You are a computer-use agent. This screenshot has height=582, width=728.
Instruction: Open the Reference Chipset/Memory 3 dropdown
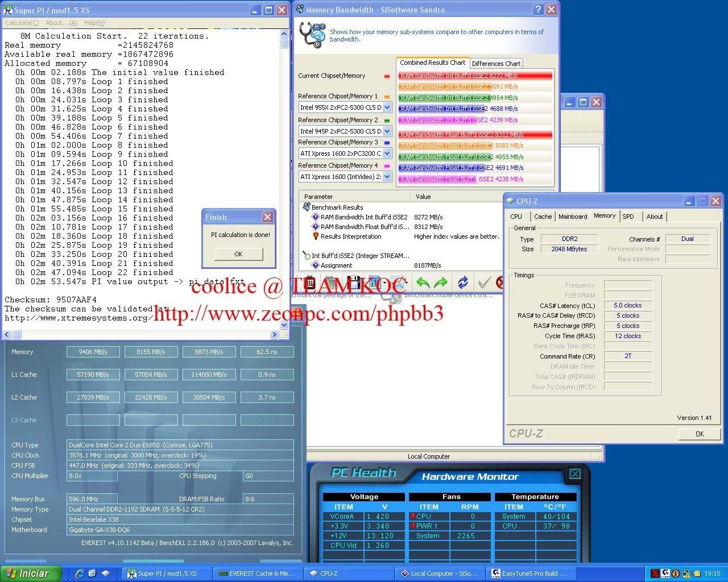[x=387, y=153]
